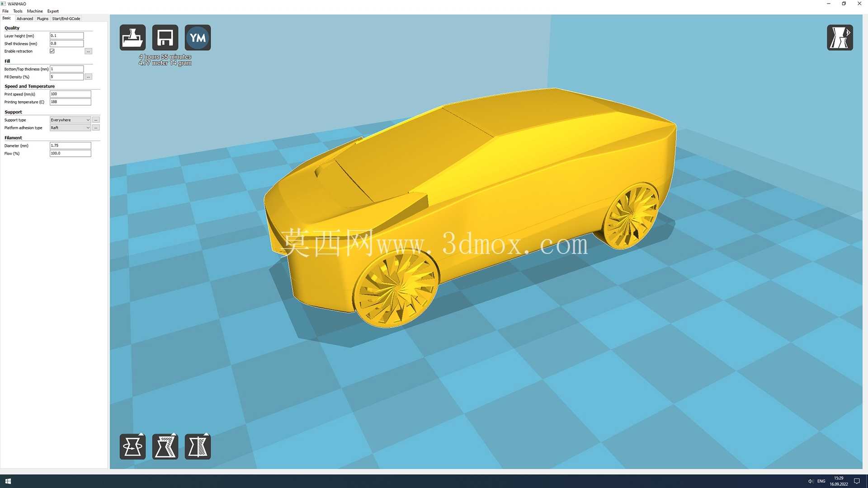The height and width of the screenshot is (488, 868).
Task: Click the Load model icon
Action: 132,38
